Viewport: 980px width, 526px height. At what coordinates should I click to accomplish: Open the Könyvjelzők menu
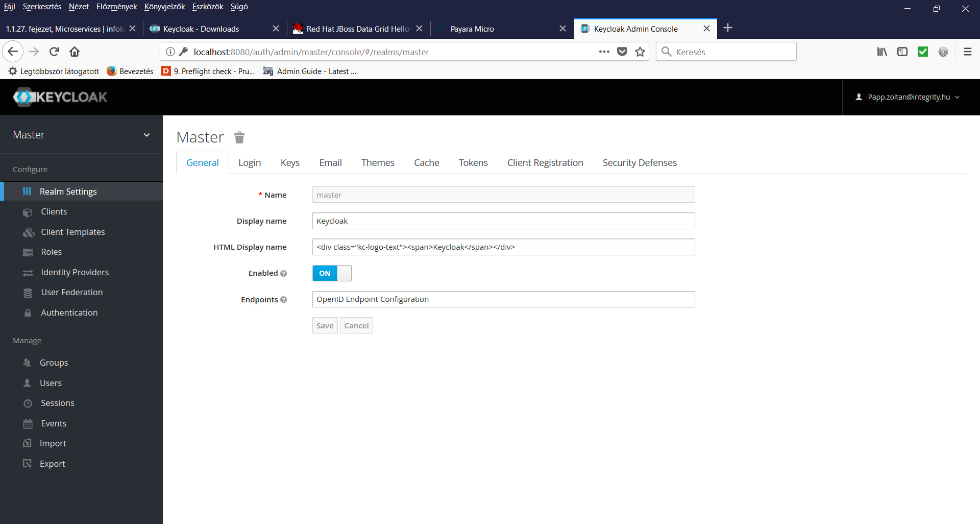[164, 7]
